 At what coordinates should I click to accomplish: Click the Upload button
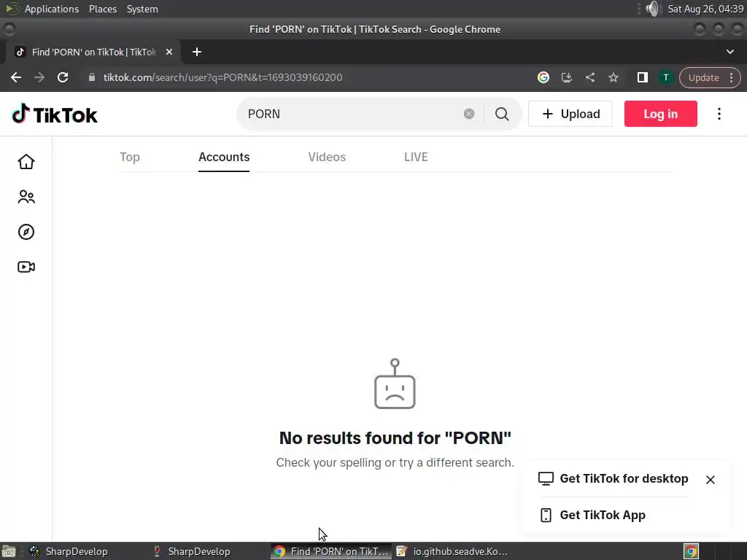[570, 114]
